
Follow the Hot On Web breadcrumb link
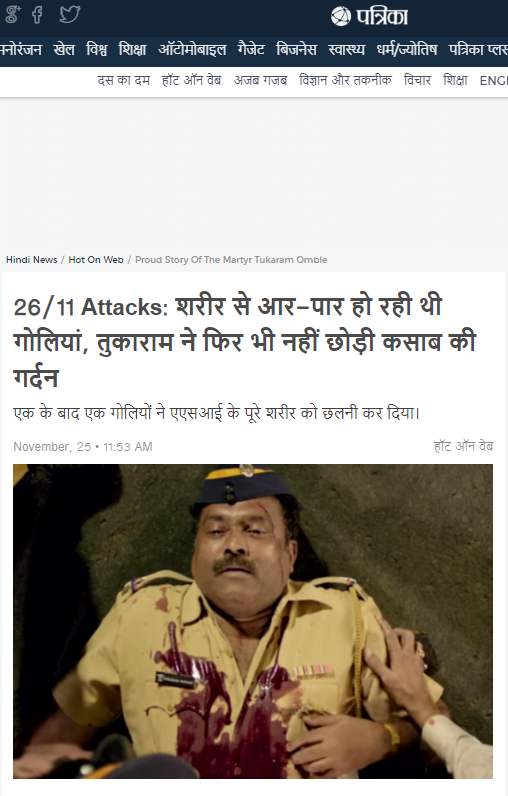96,260
